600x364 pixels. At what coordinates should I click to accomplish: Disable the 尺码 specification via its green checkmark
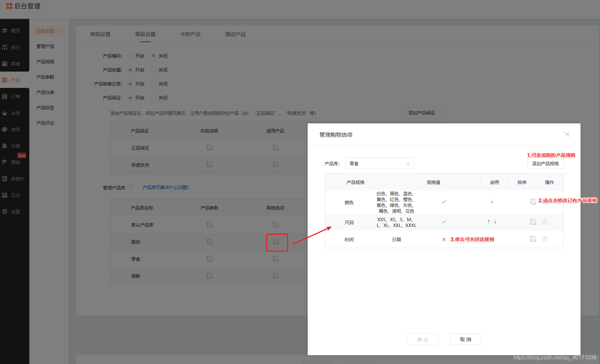tap(444, 222)
